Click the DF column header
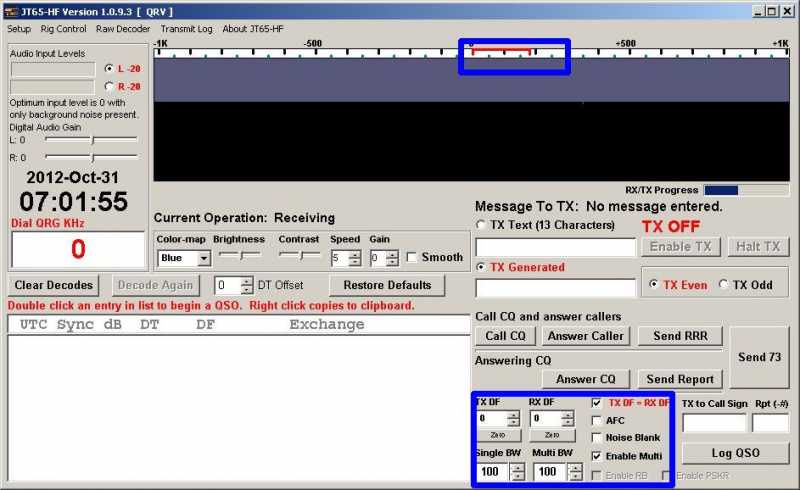Viewport: 800px width, 490px height. [205, 325]
